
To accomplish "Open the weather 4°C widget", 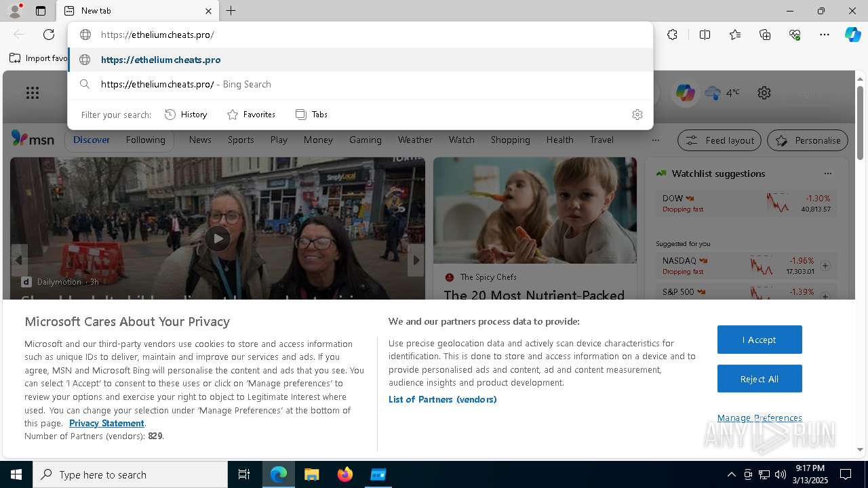I will pos(722,93).
